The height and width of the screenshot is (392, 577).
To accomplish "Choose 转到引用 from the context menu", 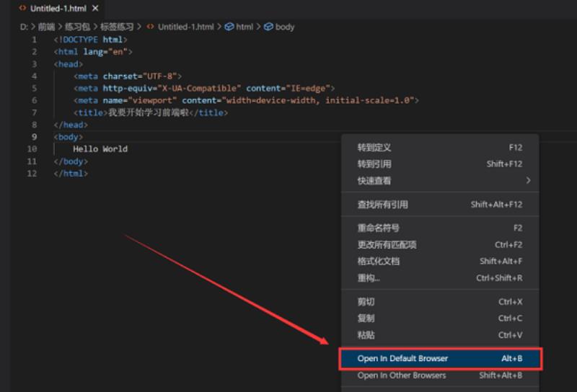I will tap(440, 164).
